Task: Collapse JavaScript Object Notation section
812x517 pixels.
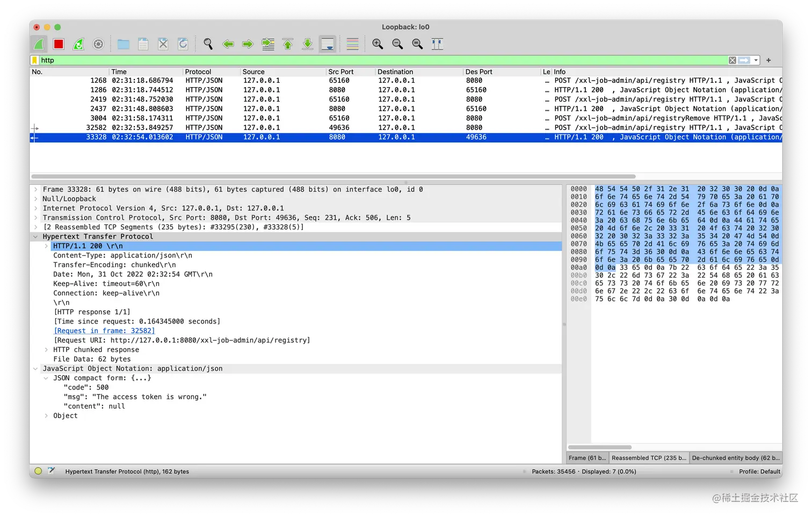Action: (x=35, y=369)
